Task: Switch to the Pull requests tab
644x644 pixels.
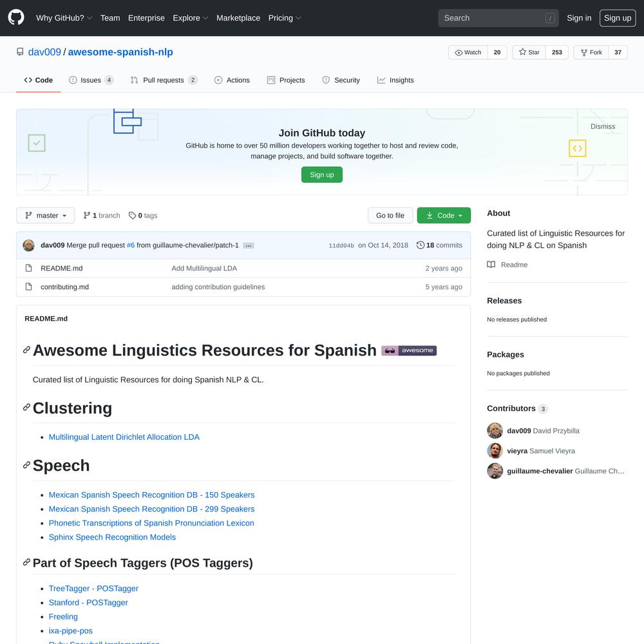Action: [164, 80]
